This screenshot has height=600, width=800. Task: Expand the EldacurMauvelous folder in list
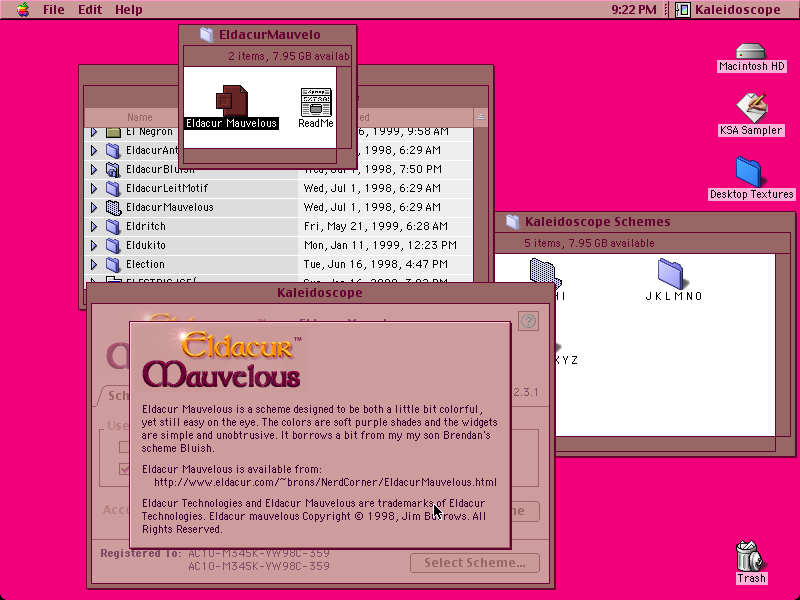click(x=94, y=207)
